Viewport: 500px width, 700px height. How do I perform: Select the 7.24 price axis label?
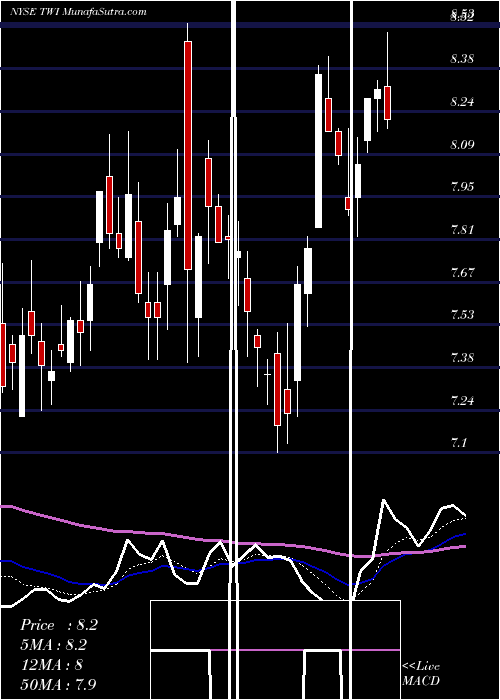(462, 400)
